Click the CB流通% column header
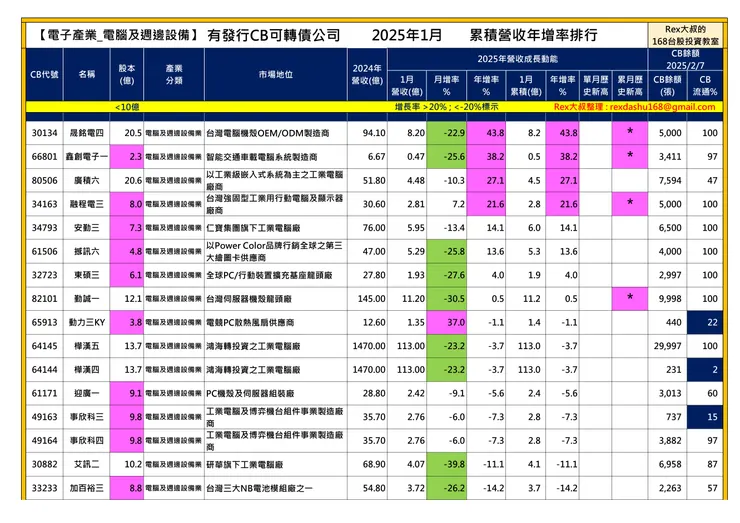 (705, 85)
